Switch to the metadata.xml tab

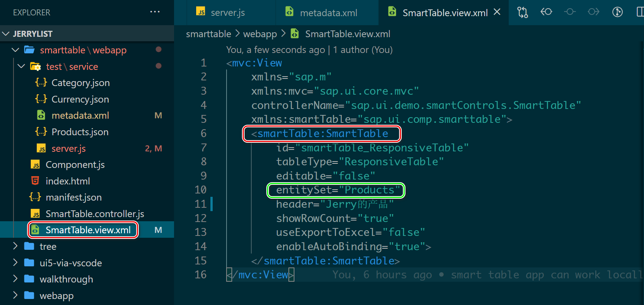pyautogui.click(x=328, y=13)
